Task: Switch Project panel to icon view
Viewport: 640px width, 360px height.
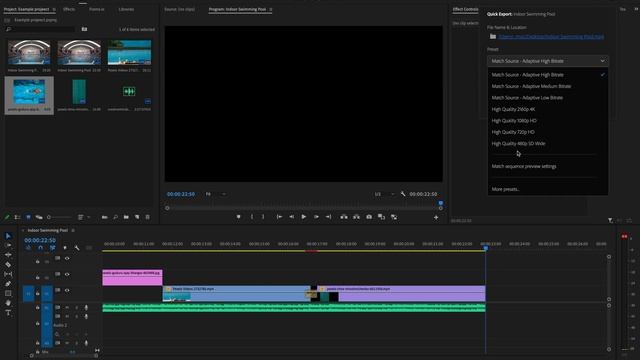Action: 28,217
